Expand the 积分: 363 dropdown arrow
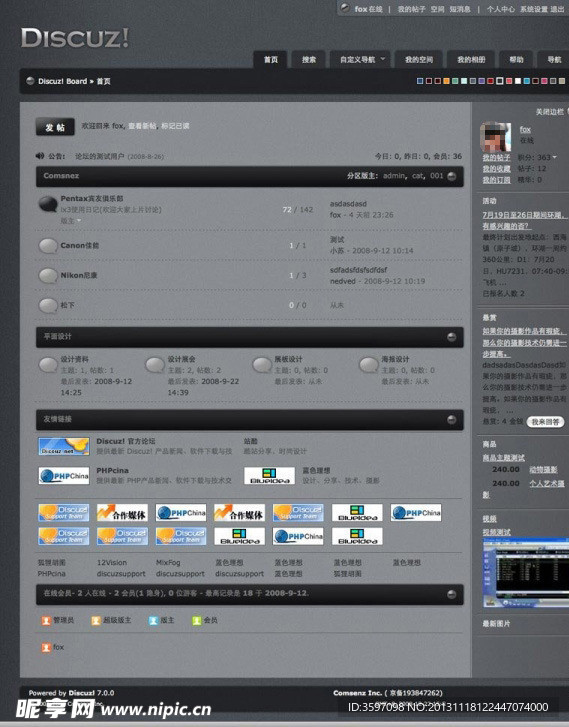The image size is (569, 727). [554, 158]
